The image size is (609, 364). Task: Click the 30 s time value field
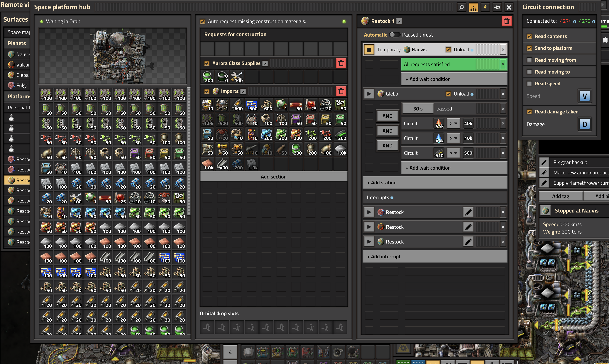(418, 109)
